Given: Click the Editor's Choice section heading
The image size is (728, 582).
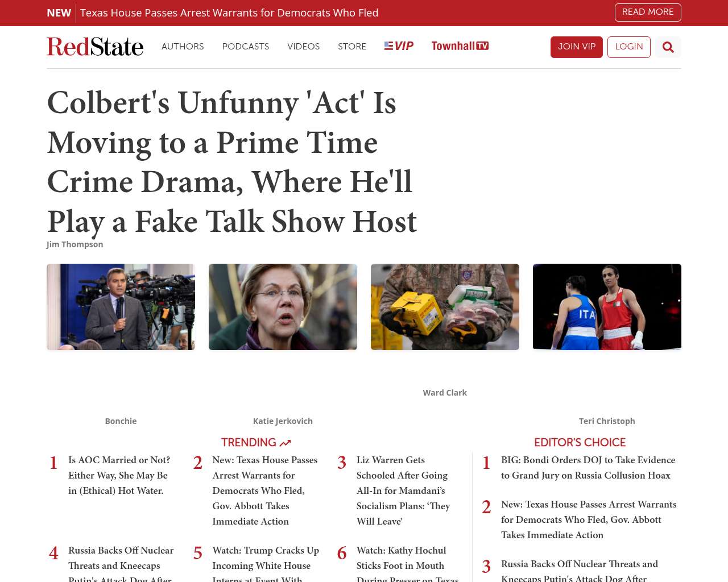Looking at the screenshot, I should [x=580, y=442].
